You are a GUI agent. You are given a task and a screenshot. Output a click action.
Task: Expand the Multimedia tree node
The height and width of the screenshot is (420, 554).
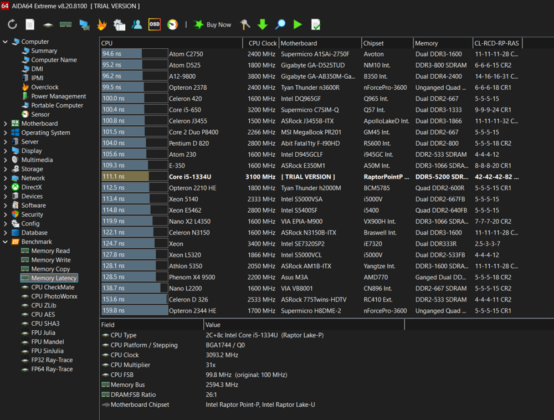tap(5, 160)
